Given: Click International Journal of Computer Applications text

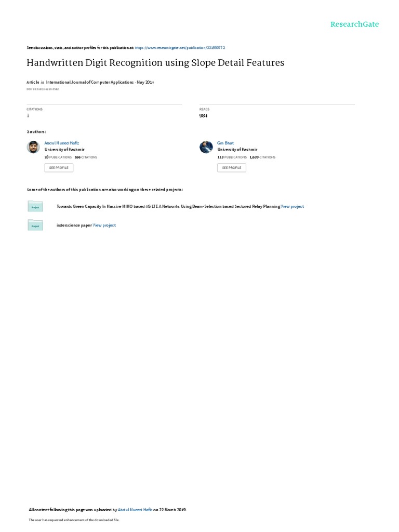Looking at the screenshot, I should (x=90, y=82).
